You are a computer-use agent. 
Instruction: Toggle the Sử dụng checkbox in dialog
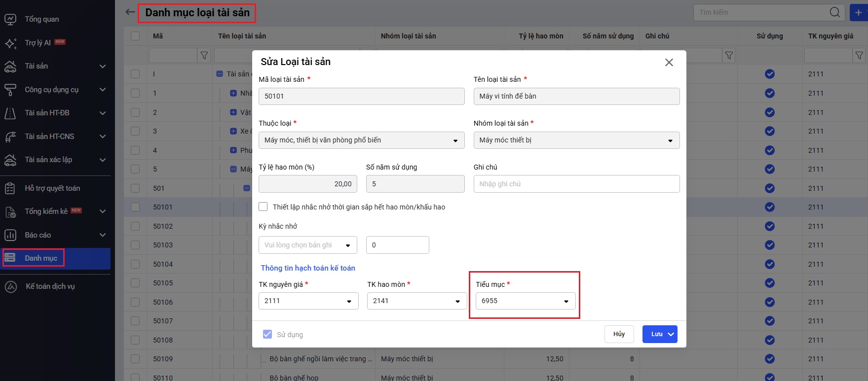267,334
